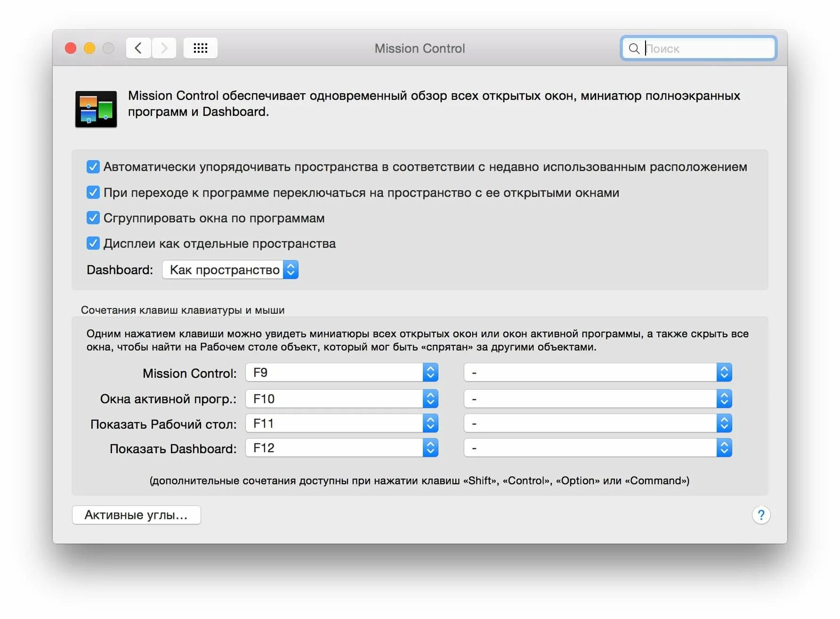Click the Mission Control pane icon

click(x=96, y=109)
